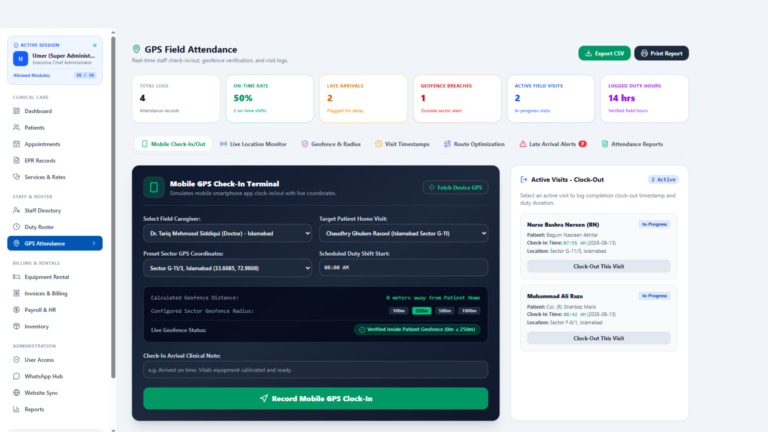Click Record Mobile GPS Clock-In button
Viewport: 768px width, 432px height.
pos(315,399)
